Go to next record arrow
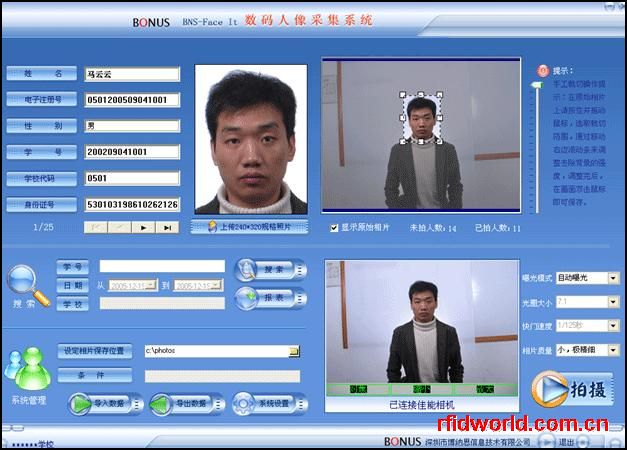The height and width of the screenshot is (450, 627). (x=143, y=228)
